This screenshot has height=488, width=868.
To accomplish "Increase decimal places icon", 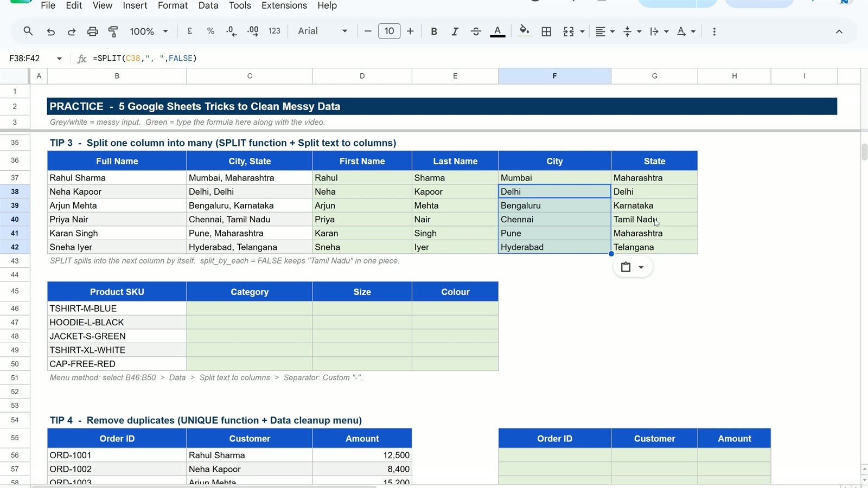I will 253,31.
